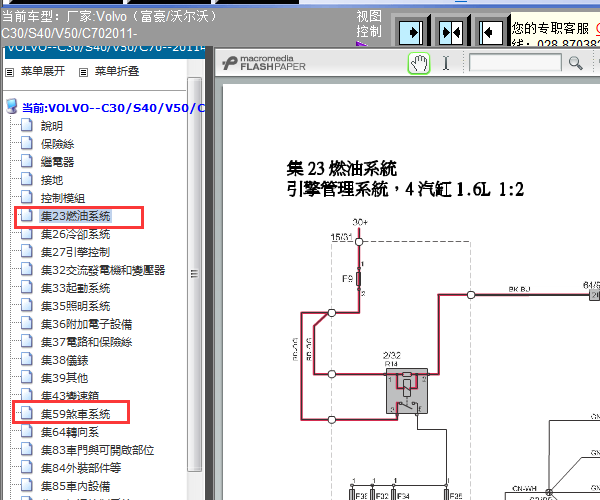The image size is (600, 500).
Task: Select 集64轉向系 in the tree
Action: 70,432
